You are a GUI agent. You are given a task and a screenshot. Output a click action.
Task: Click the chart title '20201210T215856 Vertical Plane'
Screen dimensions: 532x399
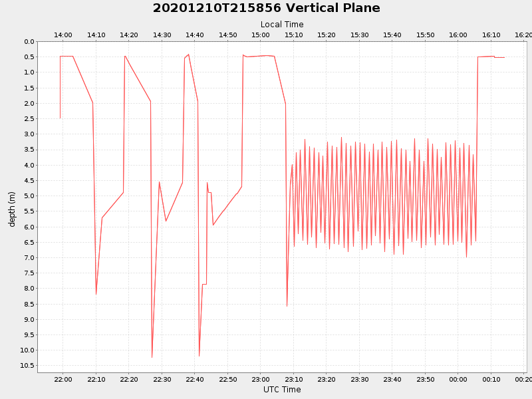267,8
